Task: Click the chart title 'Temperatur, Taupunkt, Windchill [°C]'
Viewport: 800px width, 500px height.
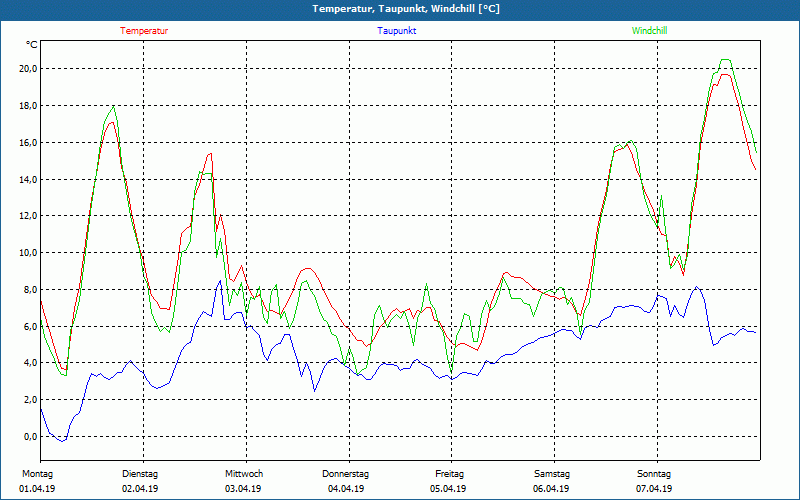Action: point(406,9)
